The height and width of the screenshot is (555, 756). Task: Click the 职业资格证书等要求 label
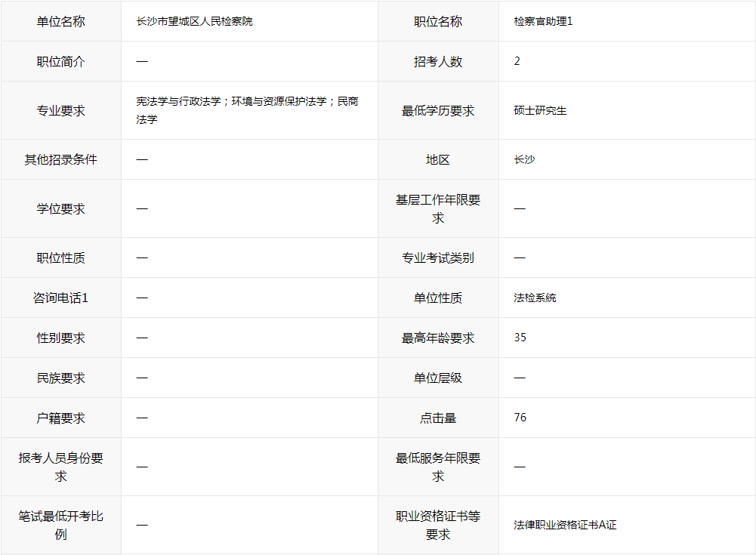point(438,525)
